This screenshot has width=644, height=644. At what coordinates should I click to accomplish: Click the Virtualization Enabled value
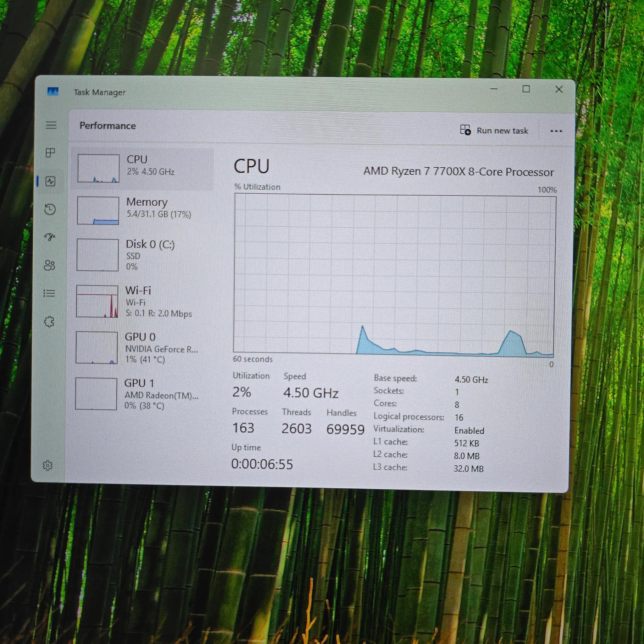(469, 430)
